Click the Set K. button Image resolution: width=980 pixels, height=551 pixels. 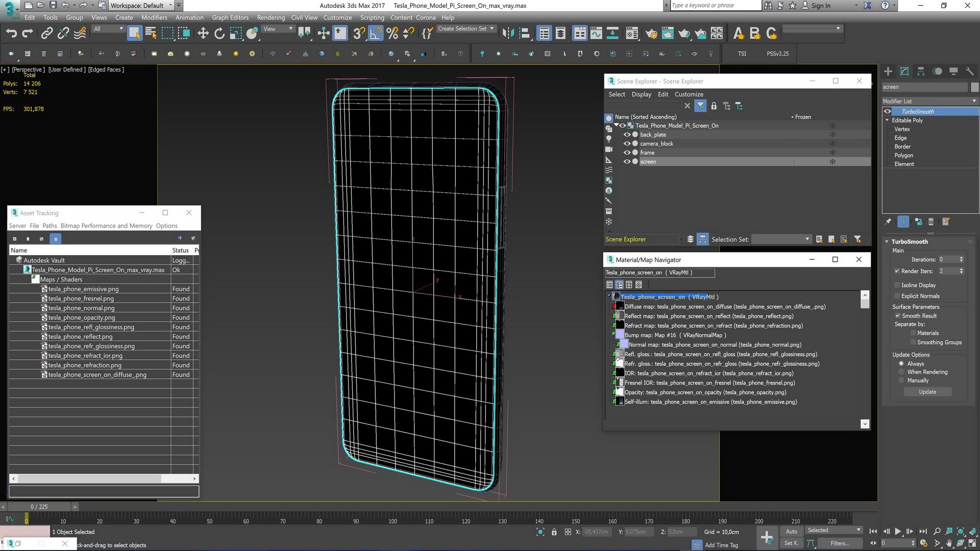pos(791,543)
